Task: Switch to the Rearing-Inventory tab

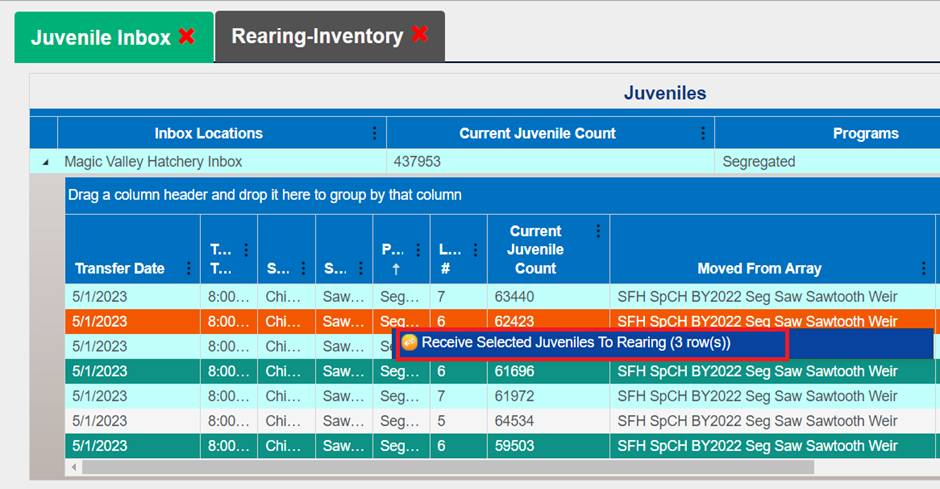Action: [x=317, y=36]
